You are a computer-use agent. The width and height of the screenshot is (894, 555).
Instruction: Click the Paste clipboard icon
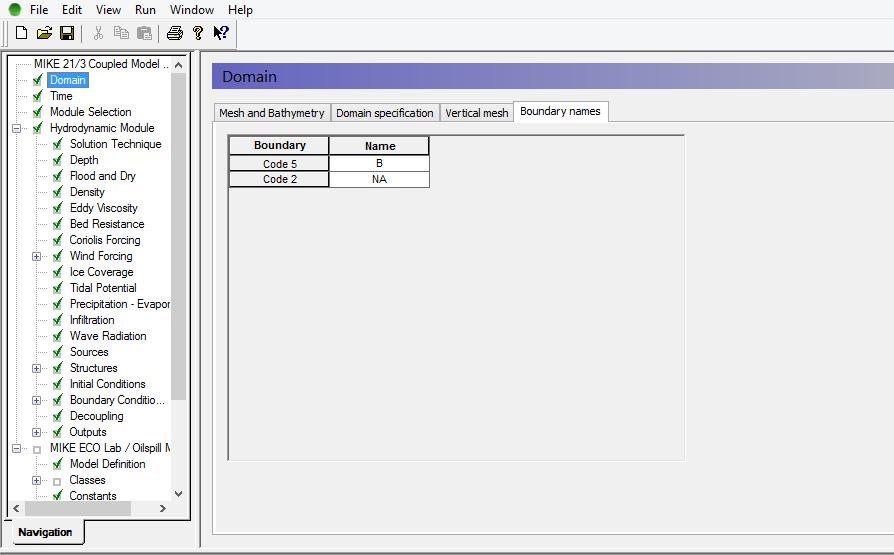(x=144, y=33)
